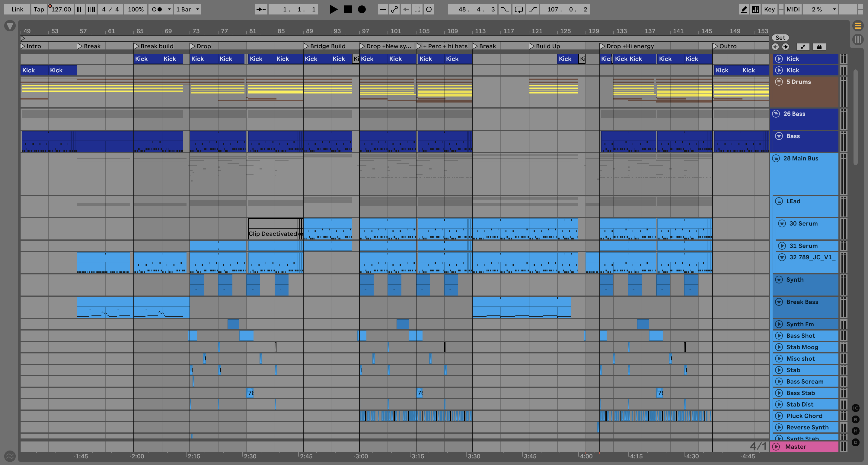
Task: Click the Set locator button
Action: (x=780, y=38)
